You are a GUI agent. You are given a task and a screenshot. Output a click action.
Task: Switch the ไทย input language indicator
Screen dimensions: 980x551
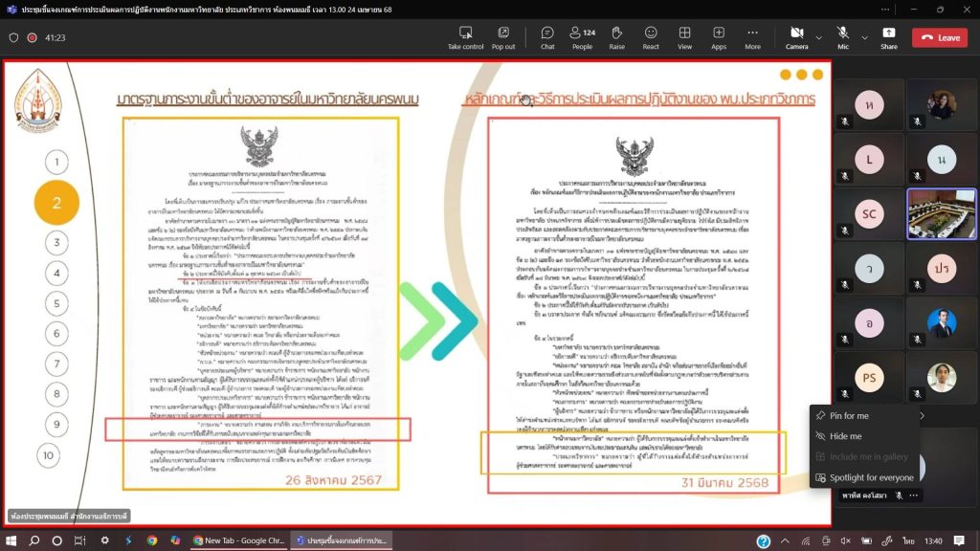tap(908, 541)
